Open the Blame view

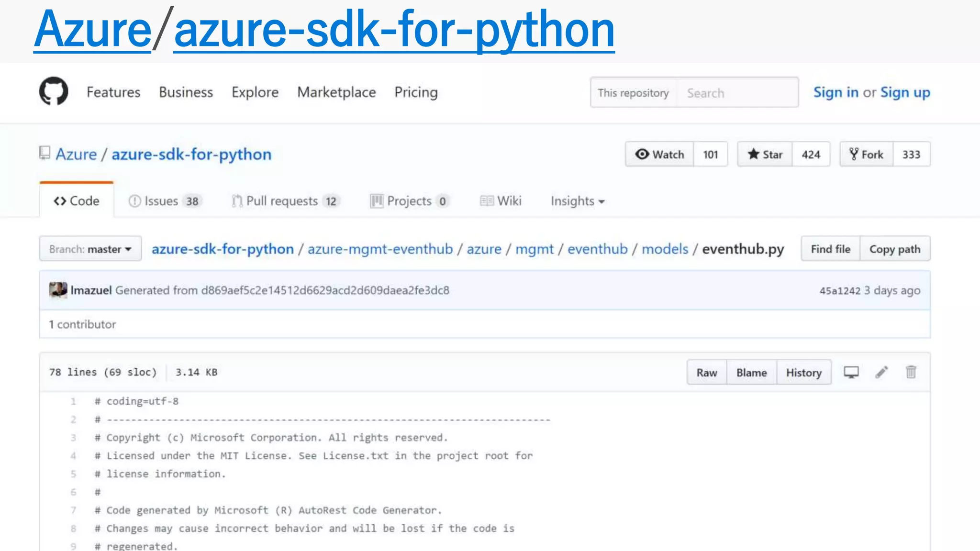pyautogui.click(x=751, y=372)
